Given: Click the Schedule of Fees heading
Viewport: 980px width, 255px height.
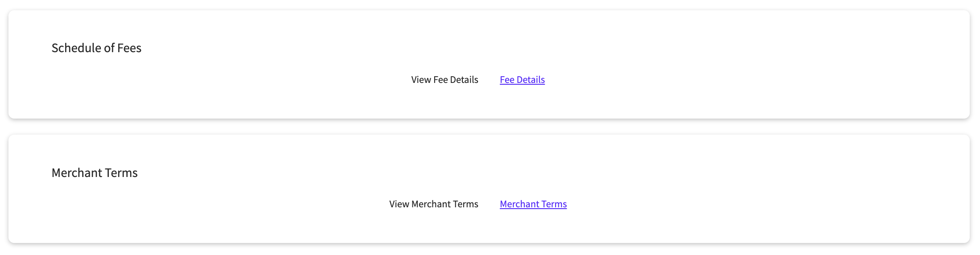Looking at the screenshot, I should 96,48.
